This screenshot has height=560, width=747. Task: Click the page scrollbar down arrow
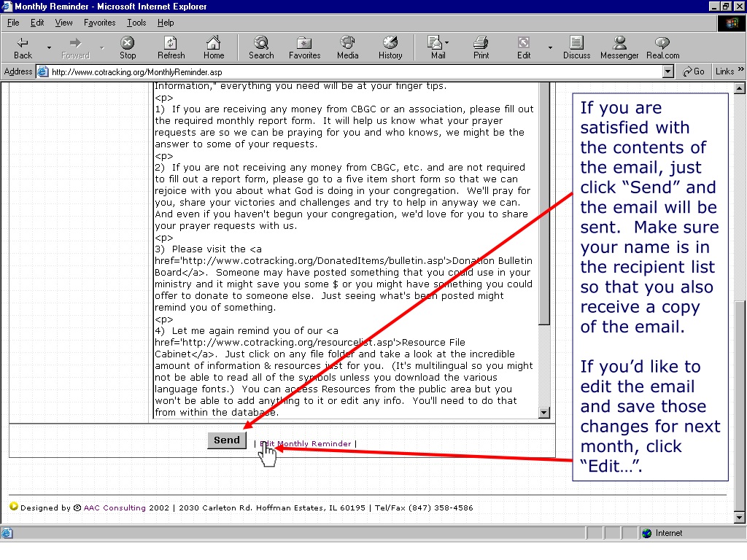point(739,517)
